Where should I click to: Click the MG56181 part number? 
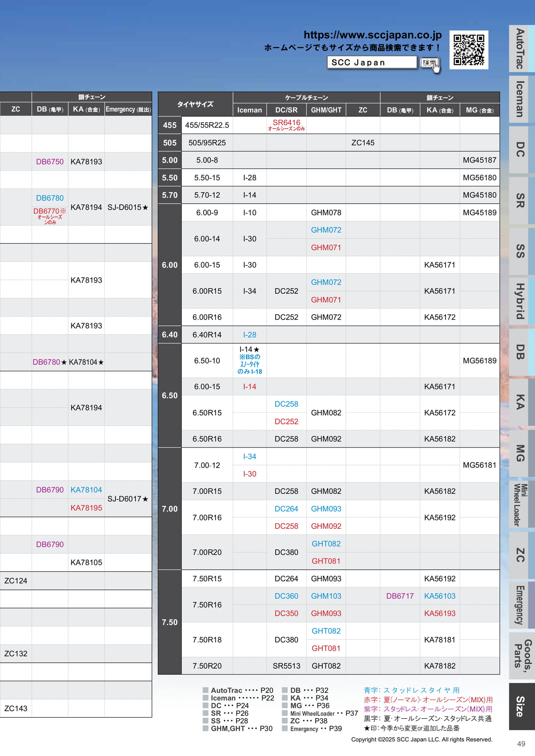coord(479,465)
